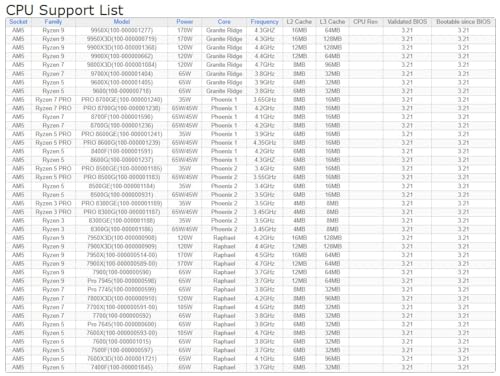Select the 7600X3D(100-000001721) model cell

pos(122,359)
